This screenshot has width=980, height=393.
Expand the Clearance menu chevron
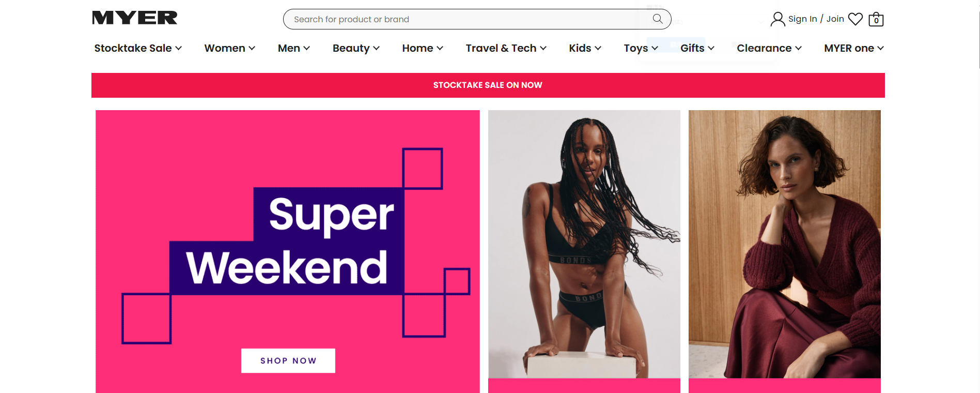click(799, 48)
